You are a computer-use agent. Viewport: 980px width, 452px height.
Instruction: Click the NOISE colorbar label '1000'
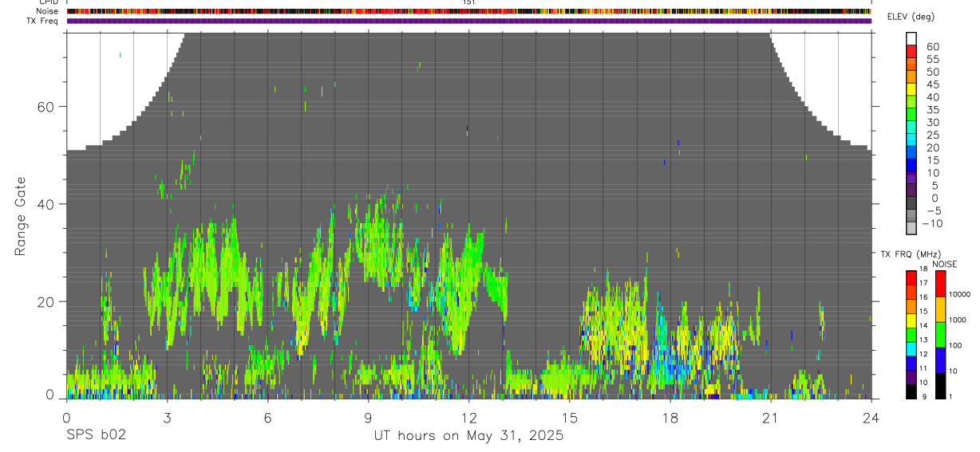click(x=957, y=320)
